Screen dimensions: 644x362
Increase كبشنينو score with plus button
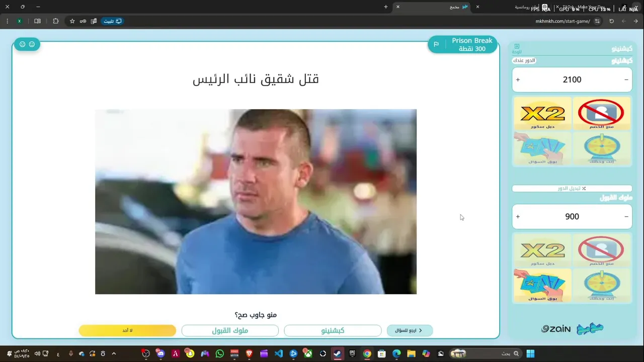tap(518, 79)
